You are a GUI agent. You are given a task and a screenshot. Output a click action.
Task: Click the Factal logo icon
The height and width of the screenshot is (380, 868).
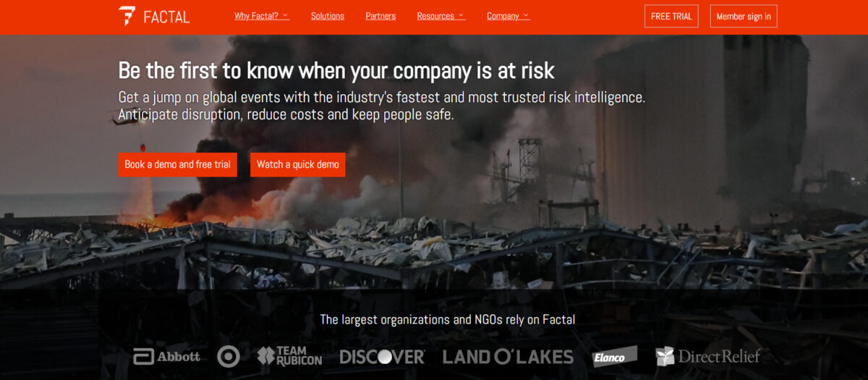click(x=127, y=16)
